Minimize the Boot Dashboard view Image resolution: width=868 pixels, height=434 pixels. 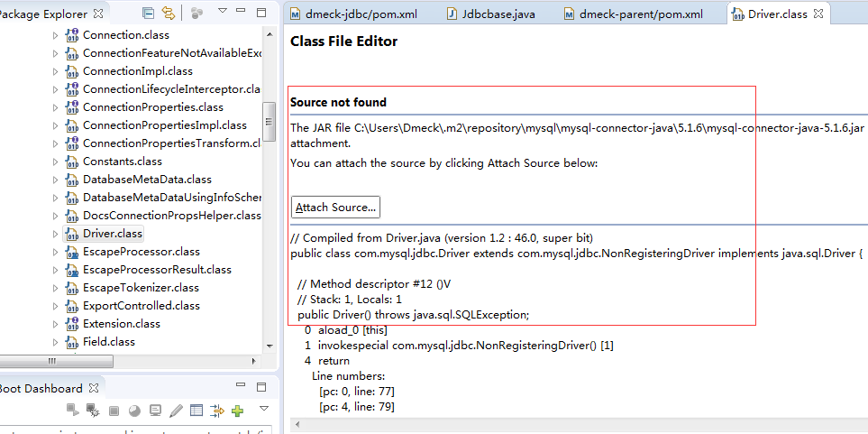241,384
